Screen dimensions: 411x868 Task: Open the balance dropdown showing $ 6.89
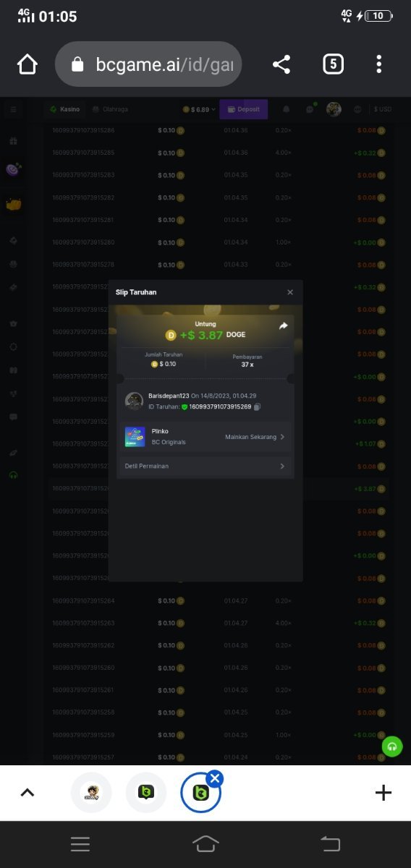[199, 109]
